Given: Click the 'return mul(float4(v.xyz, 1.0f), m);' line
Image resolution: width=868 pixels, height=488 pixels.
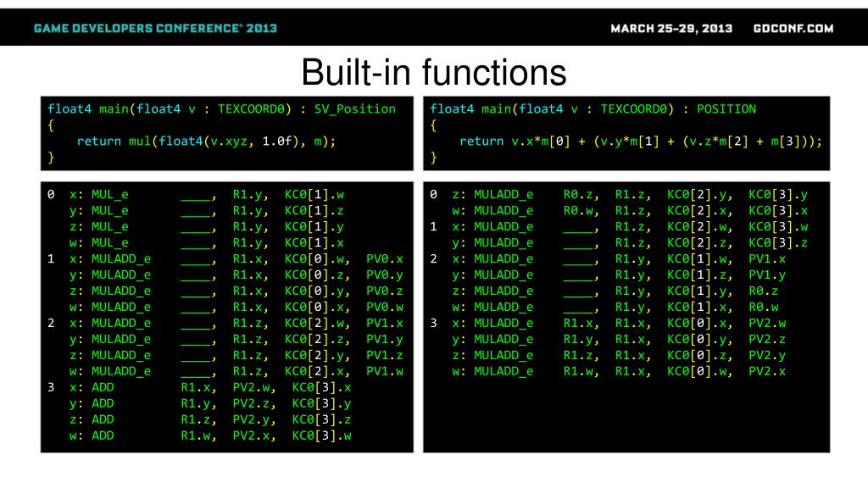Looking at the screenshot, I should [207, 141].
